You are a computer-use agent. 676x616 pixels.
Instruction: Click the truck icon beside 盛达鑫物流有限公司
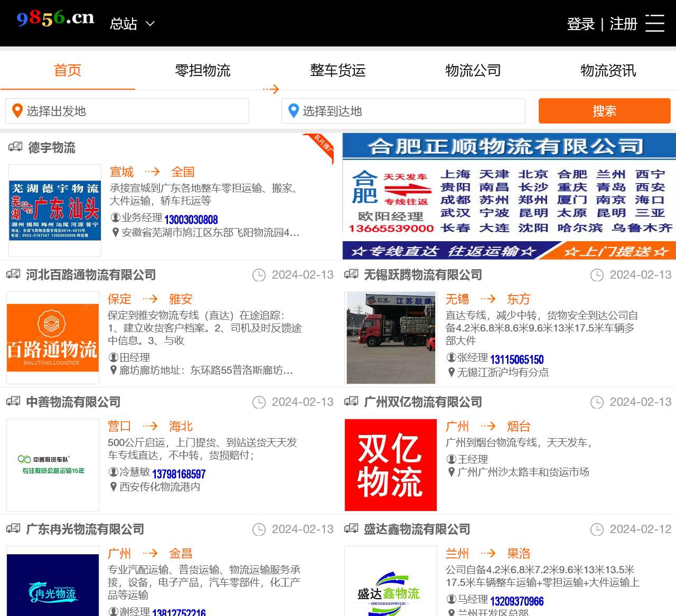pyautogui.click(x=351, y=529)
